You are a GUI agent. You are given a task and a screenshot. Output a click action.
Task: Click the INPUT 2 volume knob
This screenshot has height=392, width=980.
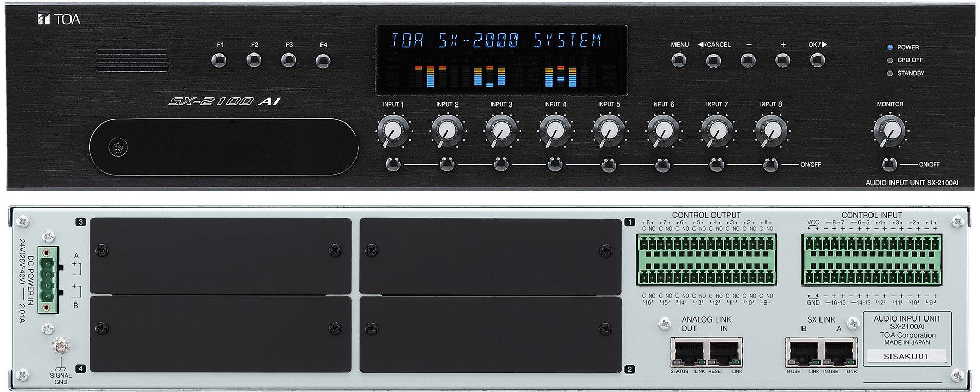click(447, 131)
